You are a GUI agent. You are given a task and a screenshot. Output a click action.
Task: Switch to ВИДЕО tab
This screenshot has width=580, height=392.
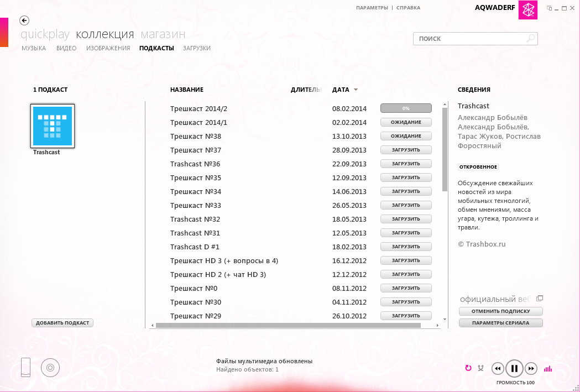[66, 48]
